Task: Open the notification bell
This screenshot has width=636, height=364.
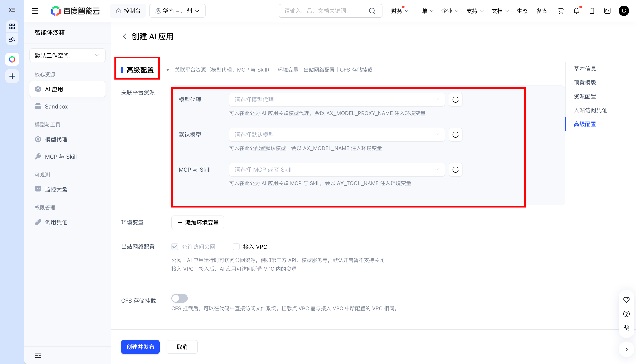Action: tap(576, 11)
